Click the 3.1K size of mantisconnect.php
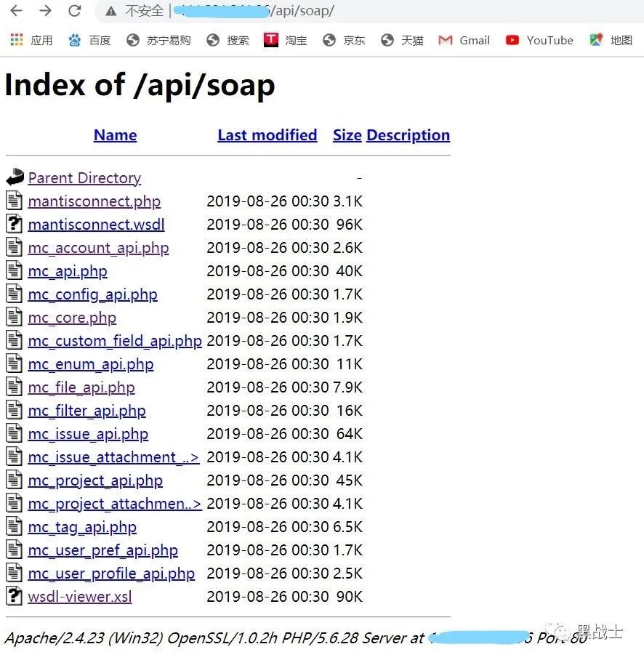644x660 pixels. [x=347, y=201]
